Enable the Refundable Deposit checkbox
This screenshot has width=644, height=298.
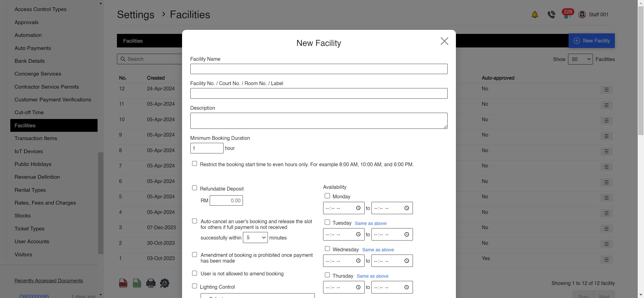pyautogui.click(x=194, y=188)
